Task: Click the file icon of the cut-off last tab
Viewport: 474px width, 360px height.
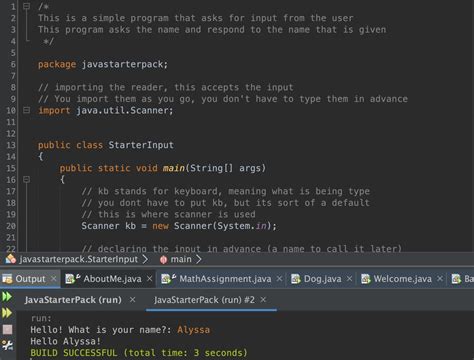Action: click(x=456, y=279)
